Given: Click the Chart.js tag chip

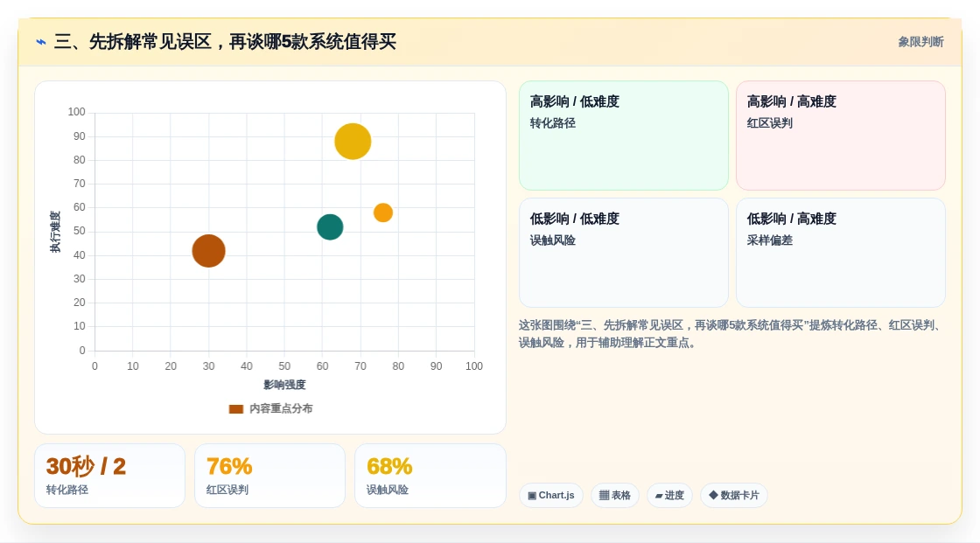Looking at the screenshot, I should pyautogui.click(x=551, y=496).
